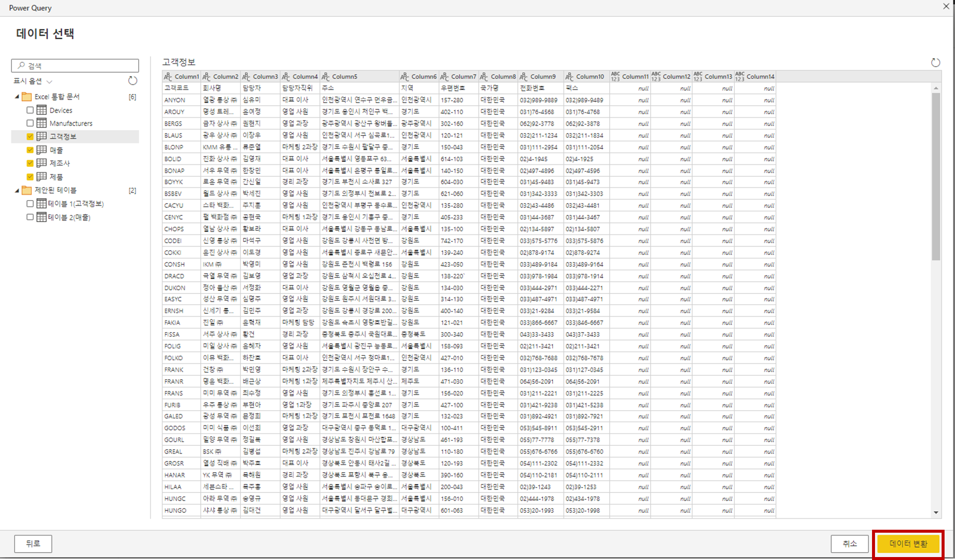Uncheck the 매출 checkbox
The width and height of the screenshot is (955, 560).
pos(30,150)
